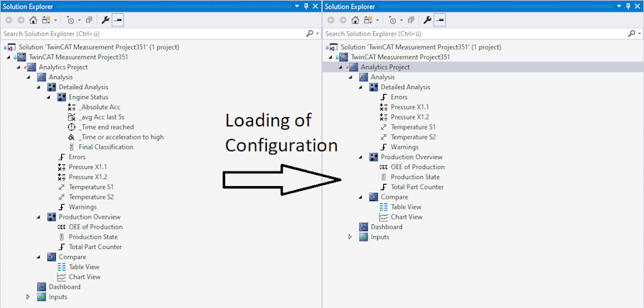This screenshot has width=644, height=308.
Task: Click Errors edge icon in right panel
Action: pos(383,97)
